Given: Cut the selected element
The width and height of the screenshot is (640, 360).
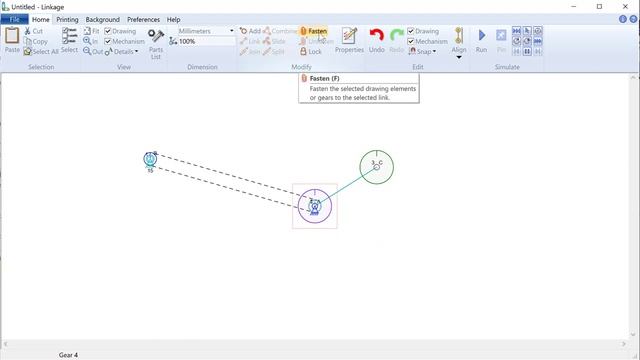Looking at the screenshot, I should (x=33, y=31).
